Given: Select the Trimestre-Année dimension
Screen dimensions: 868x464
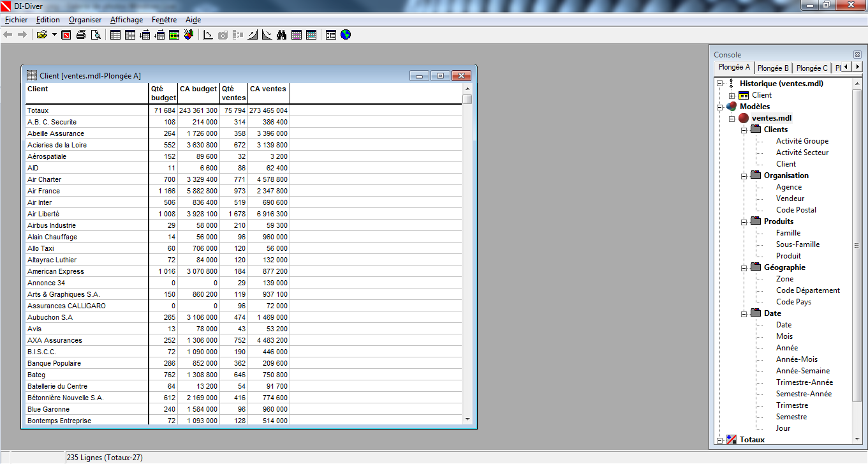Looking at the screenshot, I should [804, 382].
